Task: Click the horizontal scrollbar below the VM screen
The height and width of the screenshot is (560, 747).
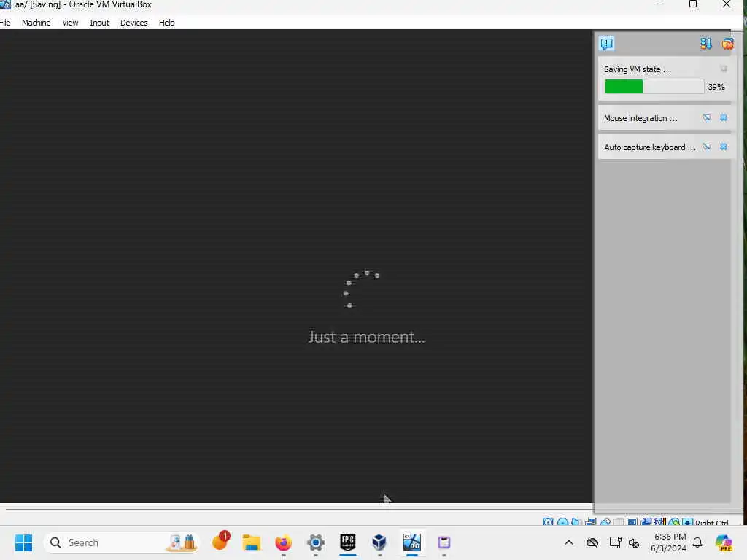Action: coord(298,509)
